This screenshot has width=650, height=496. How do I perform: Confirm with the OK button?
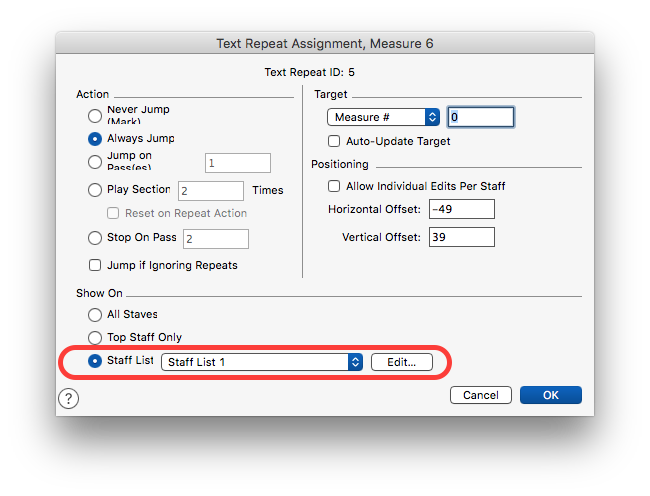(550, 395)
